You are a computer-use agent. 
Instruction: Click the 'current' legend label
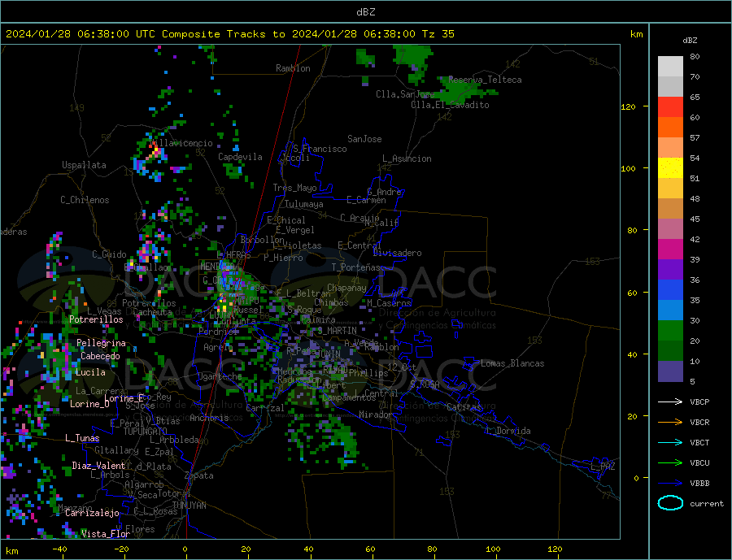click(x=706, y=504)
